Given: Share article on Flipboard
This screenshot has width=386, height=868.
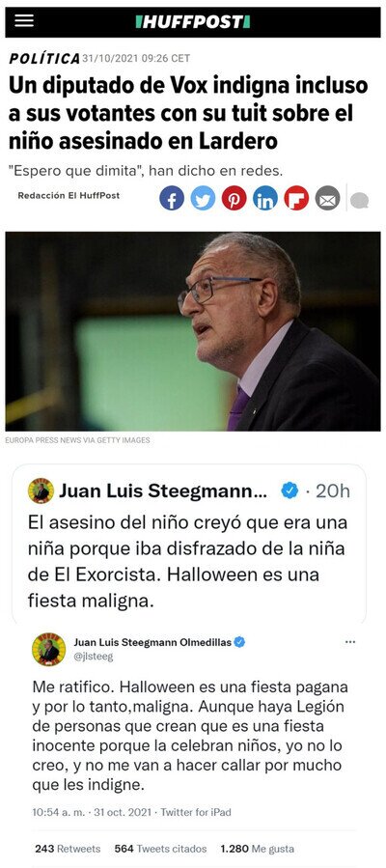Looking at the screenshot, I should pos(296,198).
